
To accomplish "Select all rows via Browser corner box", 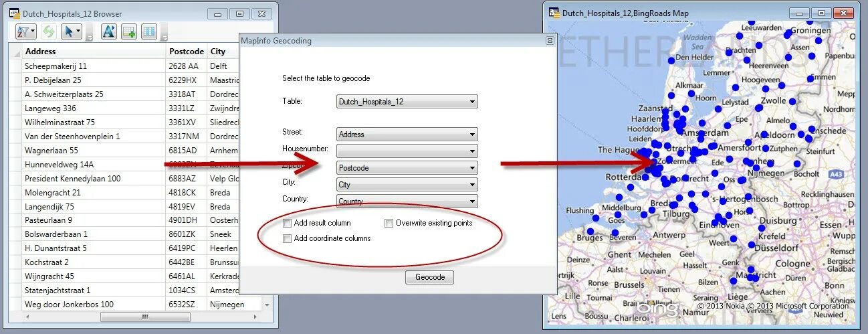I will (15, 52).
